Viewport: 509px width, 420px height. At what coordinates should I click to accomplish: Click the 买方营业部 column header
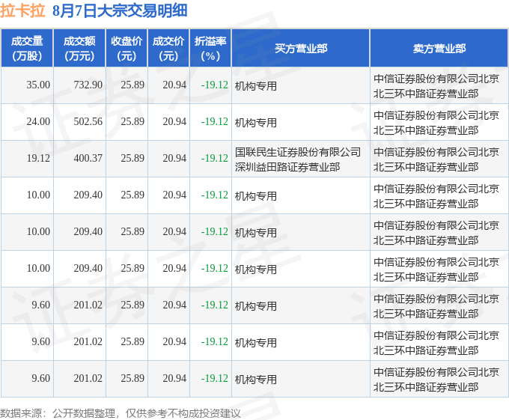coord(301,49)
